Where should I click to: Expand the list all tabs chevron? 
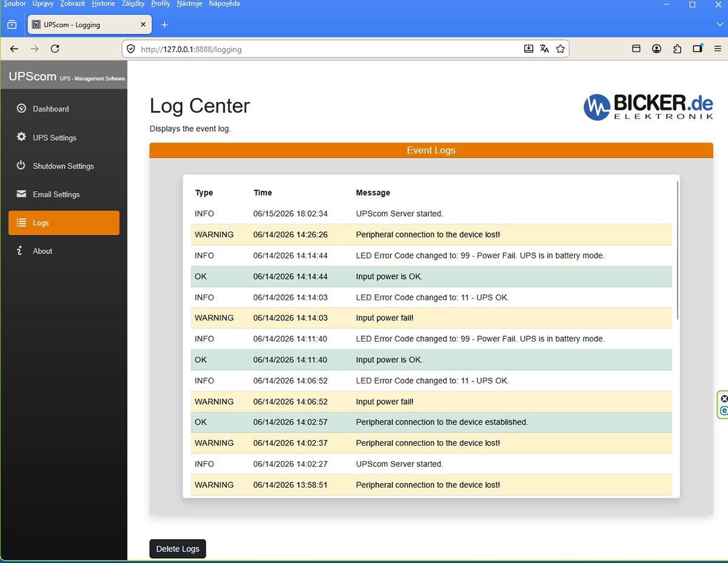(x=720, y=25)
